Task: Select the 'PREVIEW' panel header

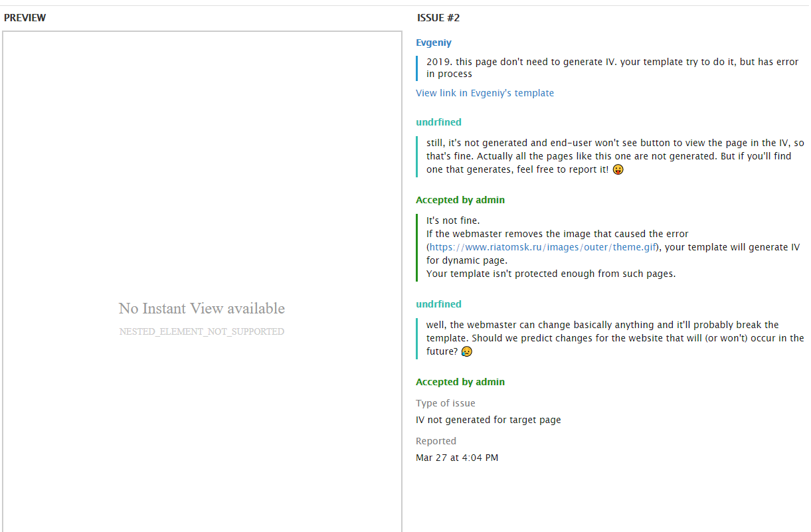Action: pos(25,18)
